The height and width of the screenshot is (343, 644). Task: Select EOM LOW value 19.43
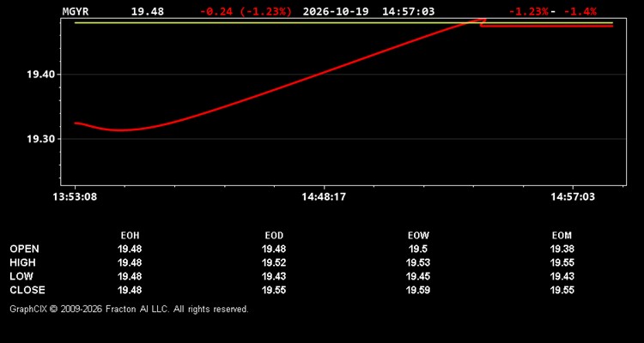[562, 276]
